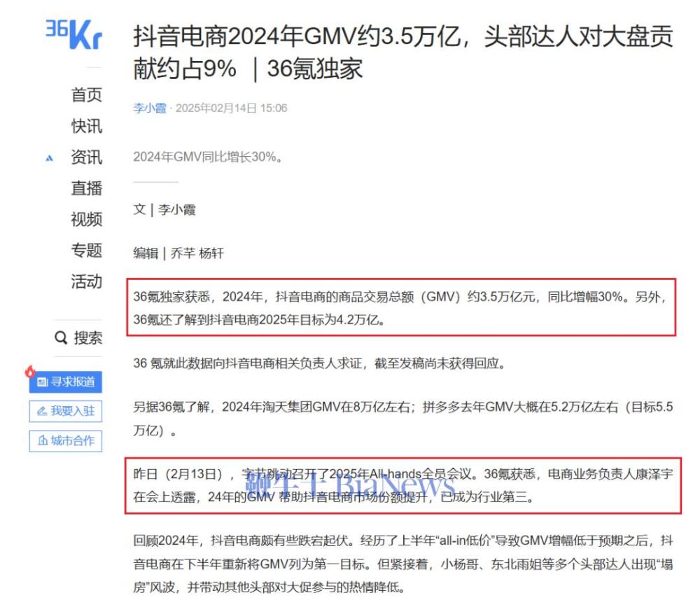The height and width of the screenshot is (607, 700).
Task: Visit the 活动 section
Action: click(88, 279)
